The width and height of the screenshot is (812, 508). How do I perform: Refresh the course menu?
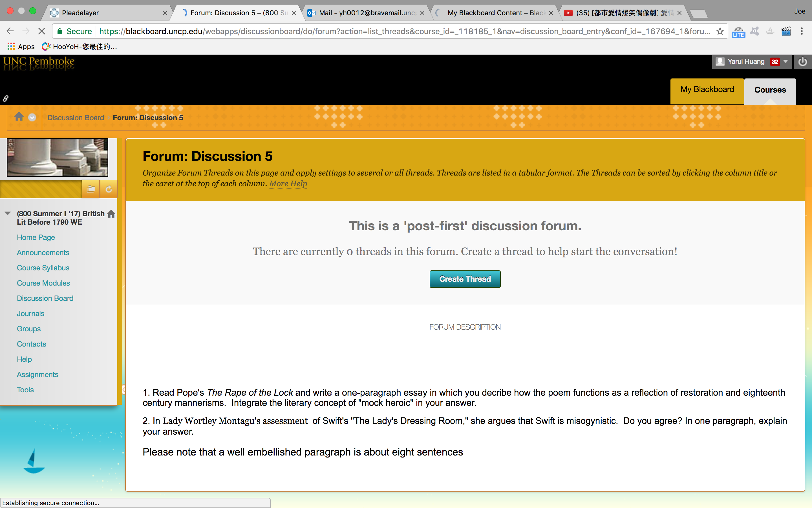coord(109,189)
